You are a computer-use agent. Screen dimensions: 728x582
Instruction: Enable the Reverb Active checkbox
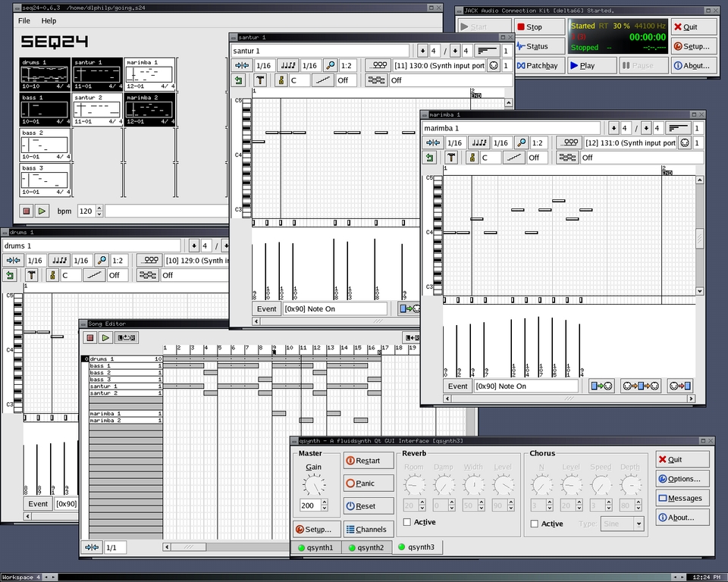407,522
